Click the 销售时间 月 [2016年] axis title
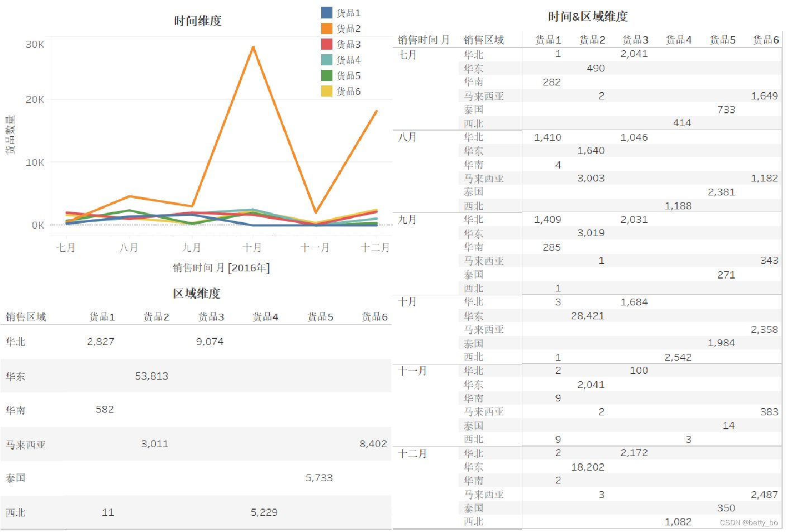Screen dimensions: 786x532 point(221,268)
